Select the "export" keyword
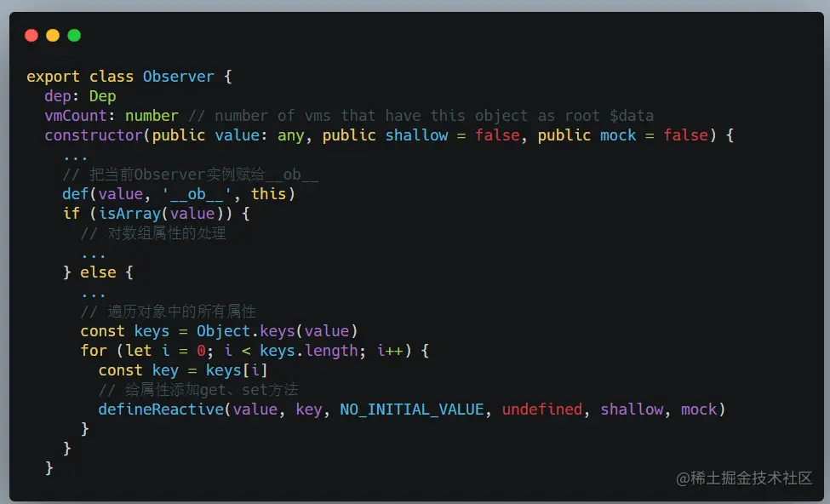Image resolution: width=830 pixels, height=504 pixels. pos(53,77)
